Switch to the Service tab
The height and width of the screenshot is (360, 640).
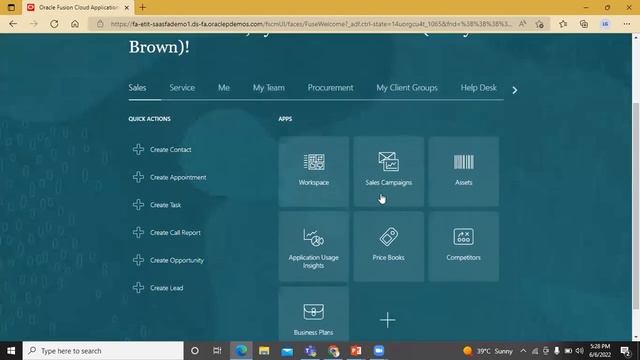[x=182, y=88]
